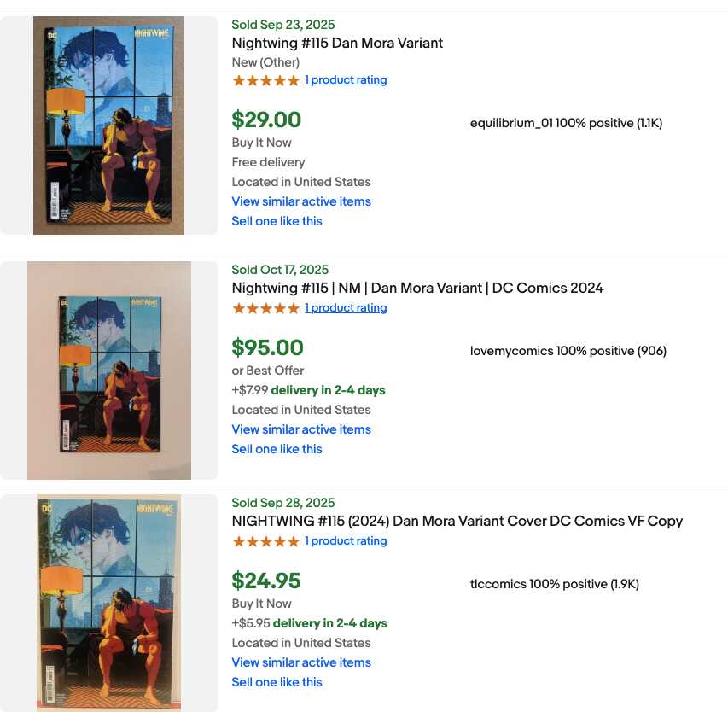Open the $24.95 Nightwing VF Copy thumbnail
728x712 pixels.
coord(108,603)
